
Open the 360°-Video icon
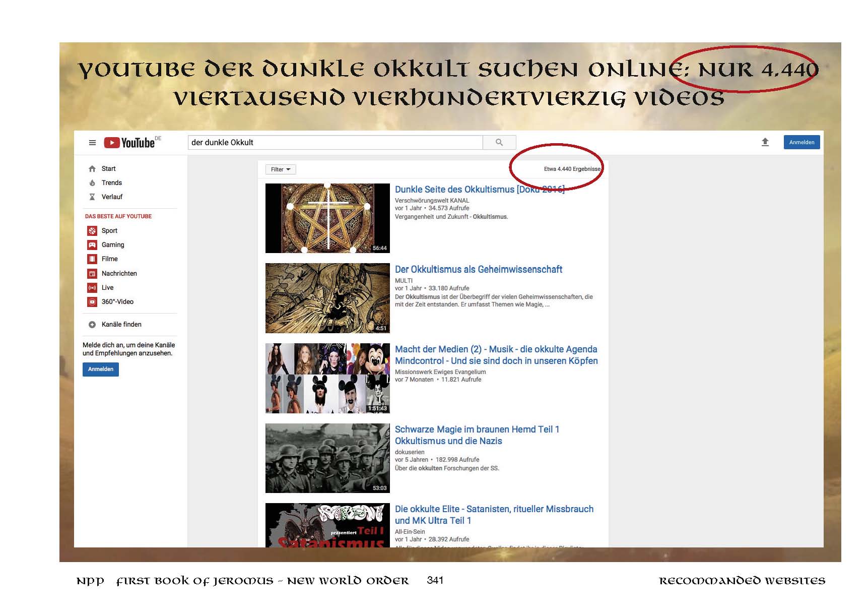point(92,302)
